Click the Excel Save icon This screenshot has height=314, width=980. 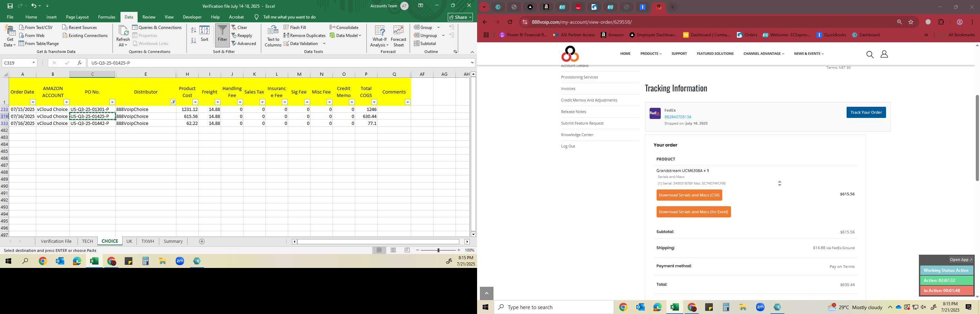10,6
